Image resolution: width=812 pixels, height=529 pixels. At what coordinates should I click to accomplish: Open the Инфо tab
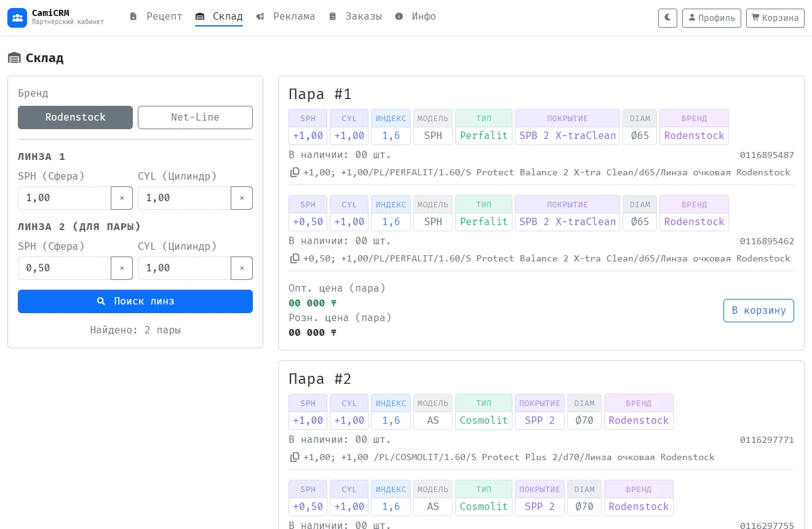(415, 17)
